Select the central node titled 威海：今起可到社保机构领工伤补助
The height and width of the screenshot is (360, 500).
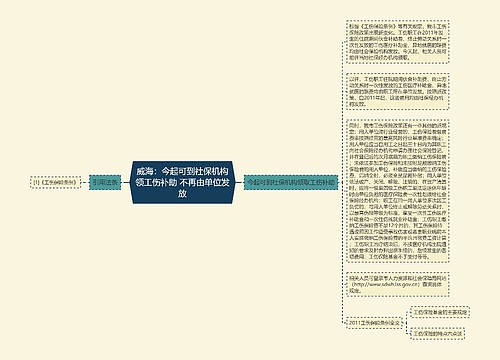coord(182,182)
